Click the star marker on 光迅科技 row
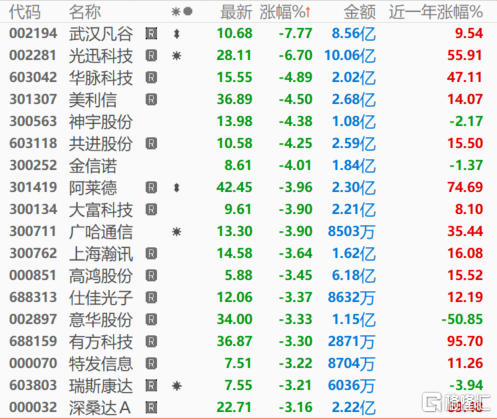497x419 pixels. coord(176,56)
